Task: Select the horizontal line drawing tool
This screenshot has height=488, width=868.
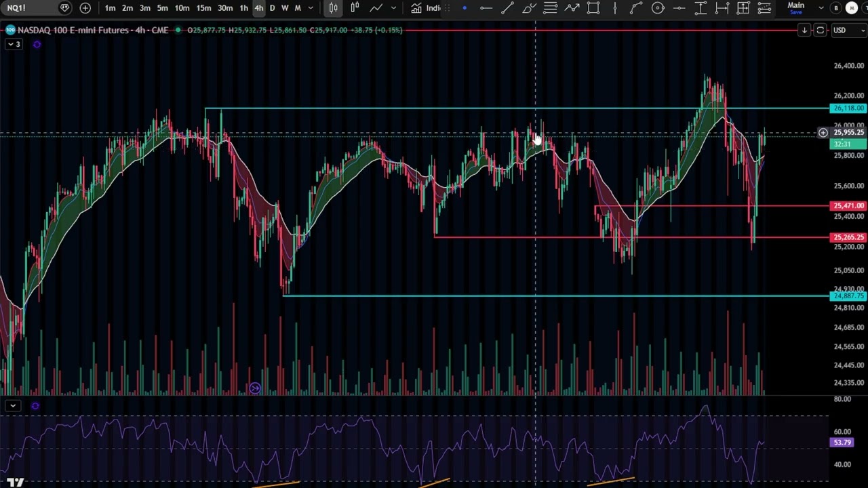Action: [486, 8]
